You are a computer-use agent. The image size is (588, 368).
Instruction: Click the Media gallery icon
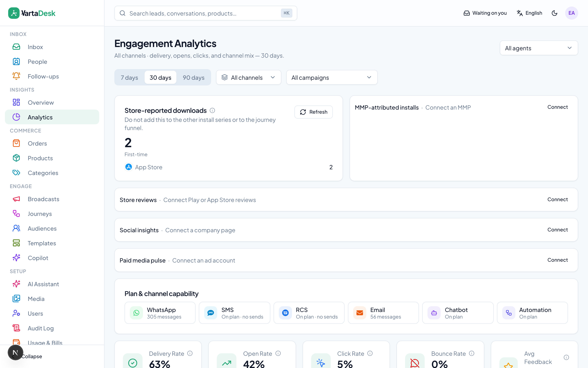[x=16, y=299]
